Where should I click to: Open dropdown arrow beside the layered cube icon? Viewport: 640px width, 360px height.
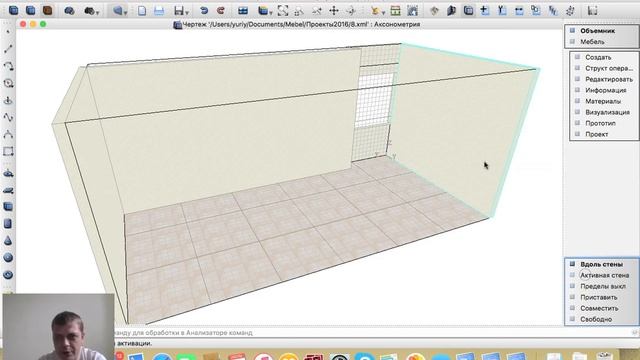point(271,13)
